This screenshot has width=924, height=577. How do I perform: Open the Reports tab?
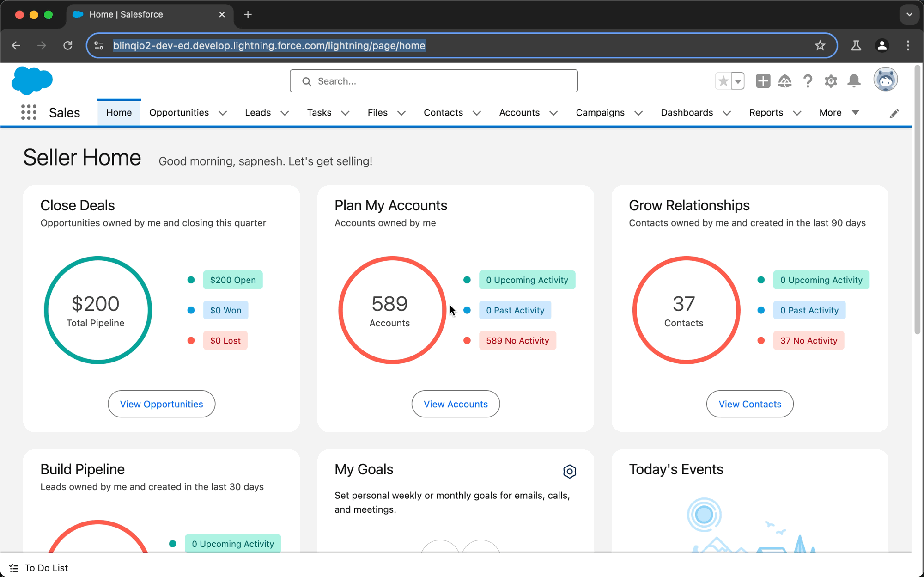(x=766, y=113)
